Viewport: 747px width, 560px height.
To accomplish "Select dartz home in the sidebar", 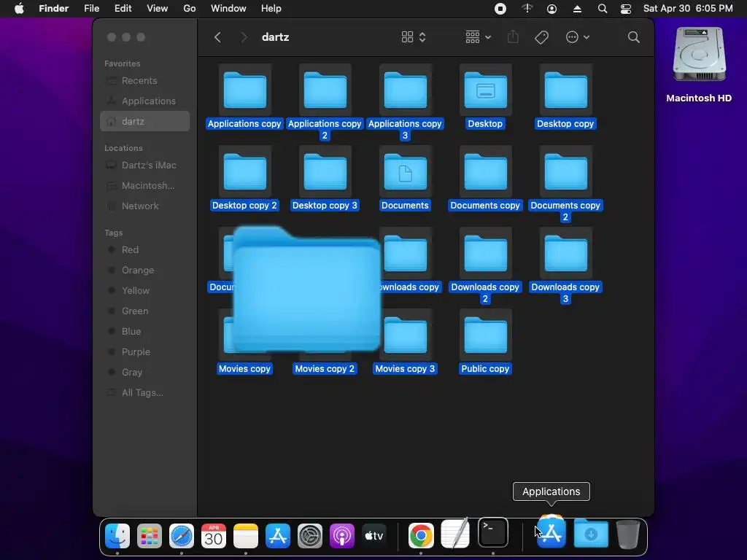I will [145, 122].
